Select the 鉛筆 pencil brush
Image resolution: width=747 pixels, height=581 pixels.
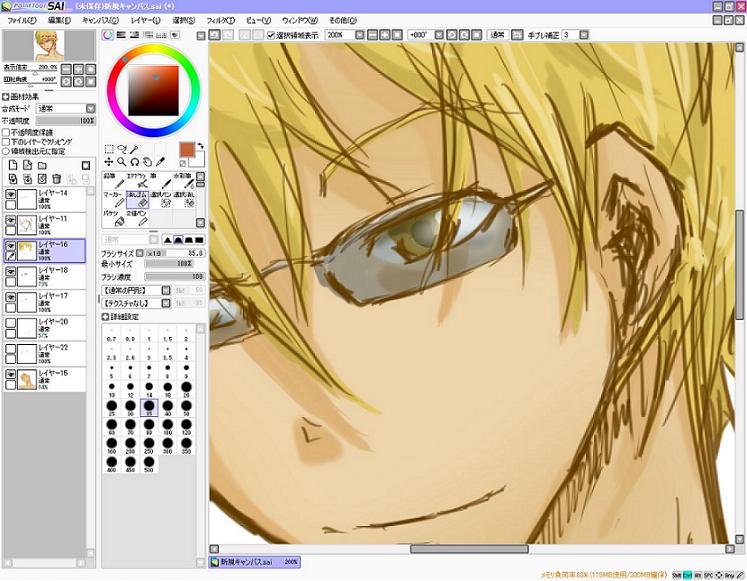114,180
